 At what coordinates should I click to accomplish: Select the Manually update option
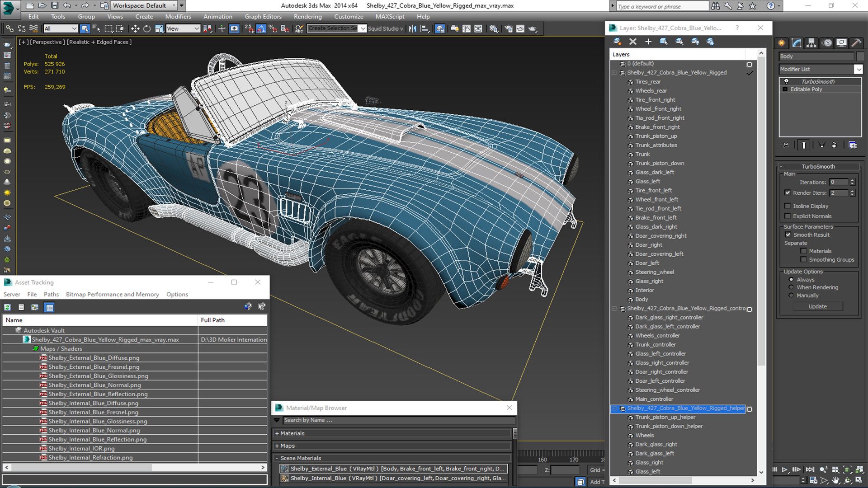[791, 296]
